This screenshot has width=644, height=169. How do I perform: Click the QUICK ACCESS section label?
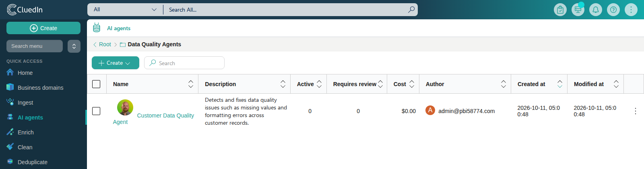[x=25, y=61]
